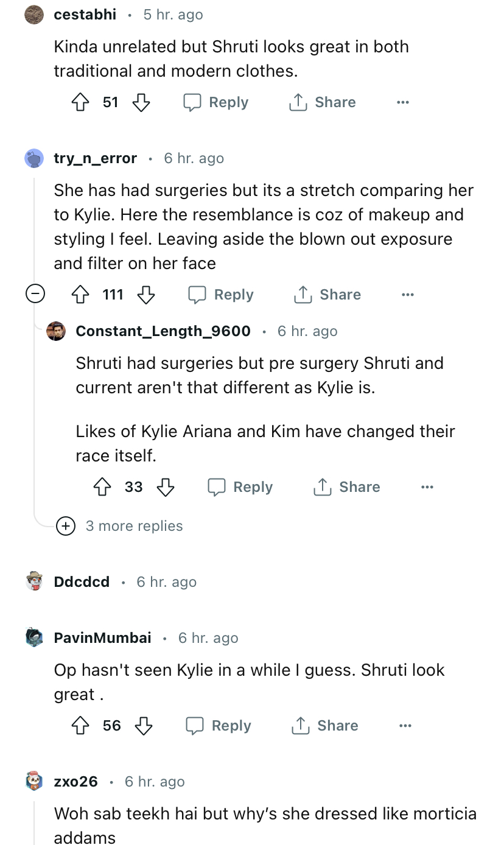The image size is (504, 845).
Task: Downvote cestabhi's comment
Action: 141,102
